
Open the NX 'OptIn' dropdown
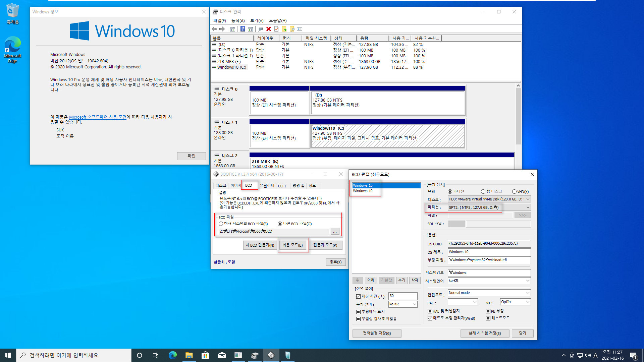pyautogui.click(x=515, y=302)
